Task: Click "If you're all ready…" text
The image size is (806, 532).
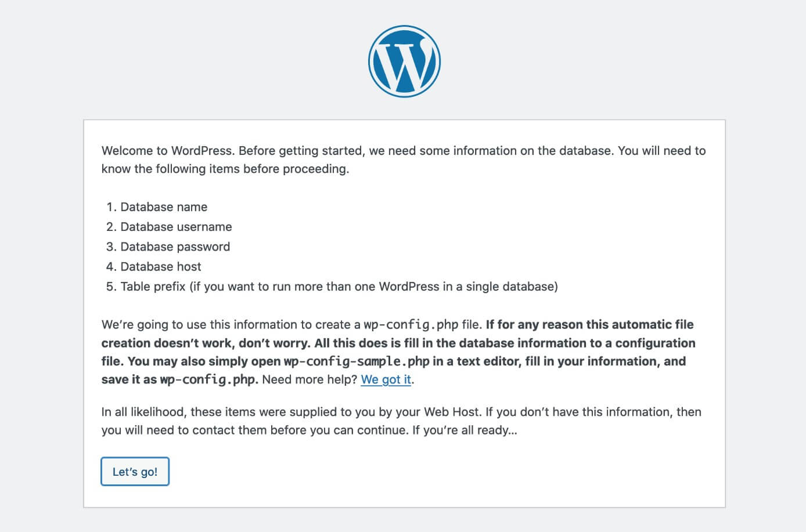Action: (465, 430)
